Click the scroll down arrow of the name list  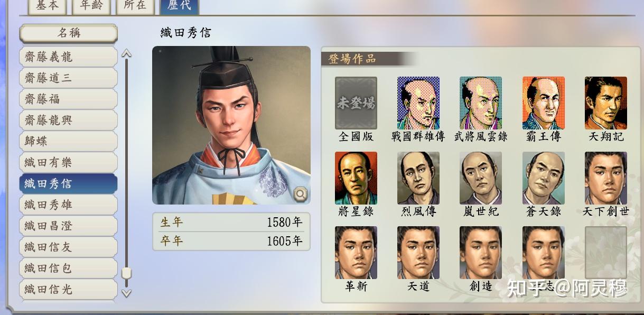pyautogui.click(x=126, y=293)
